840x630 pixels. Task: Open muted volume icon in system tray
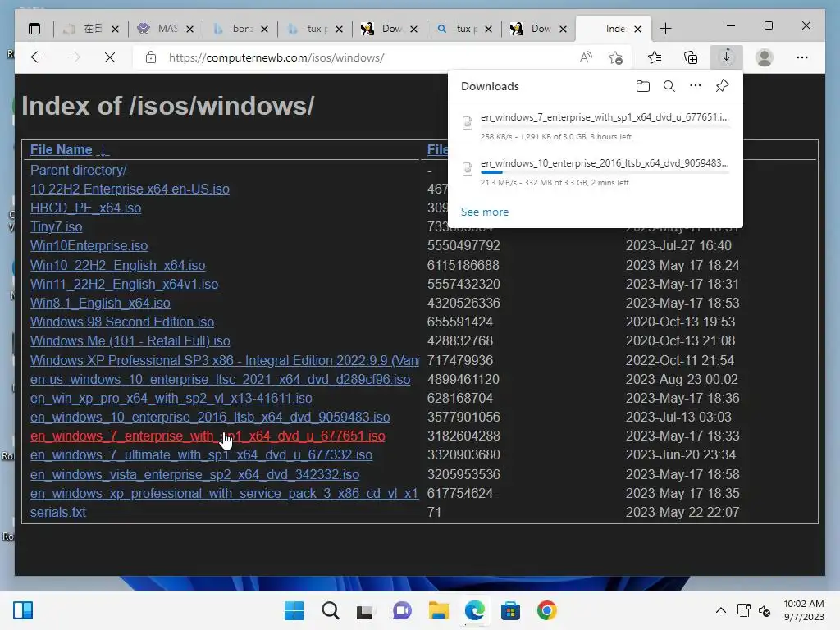point(765,610)
